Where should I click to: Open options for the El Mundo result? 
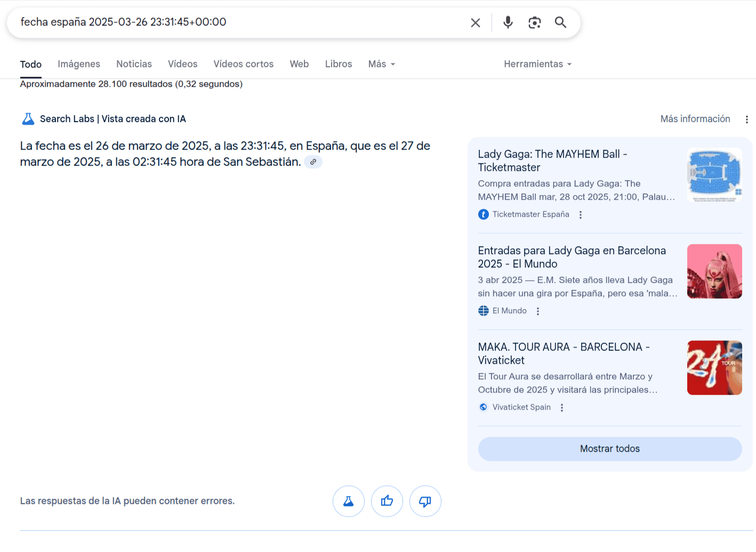[538, 311]
